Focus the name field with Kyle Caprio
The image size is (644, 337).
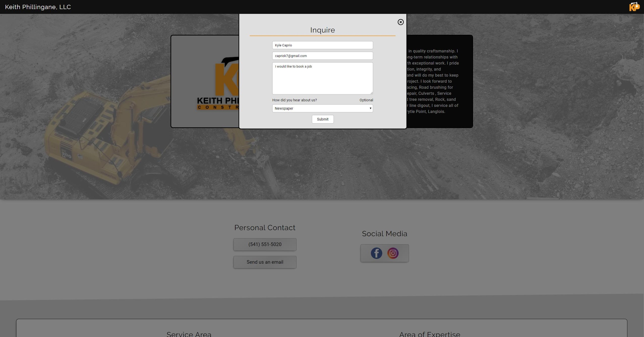(322, 45)
